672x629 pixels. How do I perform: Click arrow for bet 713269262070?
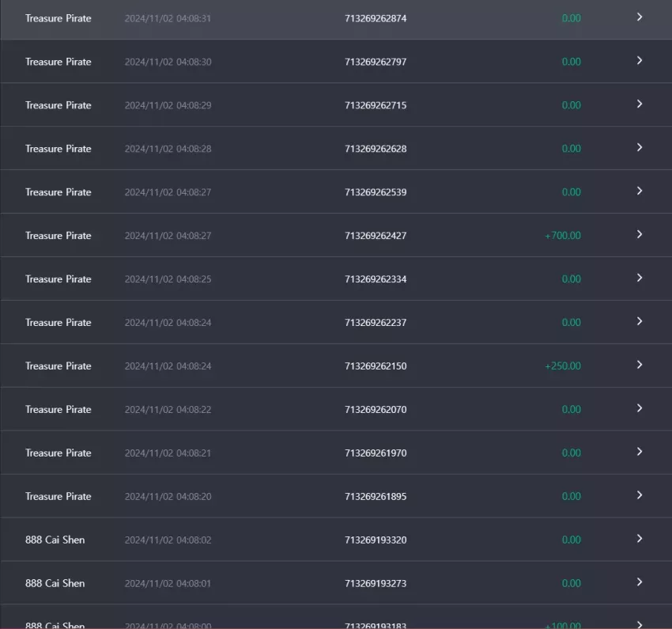[x=639, y=408]
